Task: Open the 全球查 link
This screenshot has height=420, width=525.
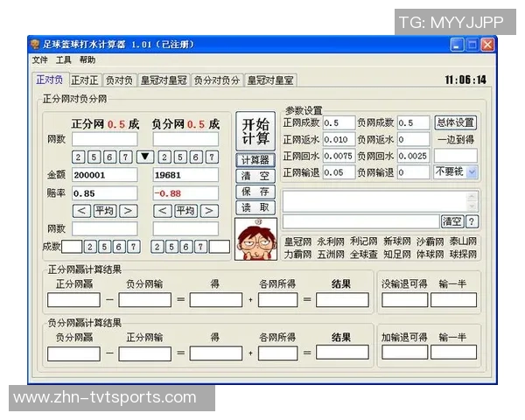Action: pyautogui.click(x=364, y=255)
